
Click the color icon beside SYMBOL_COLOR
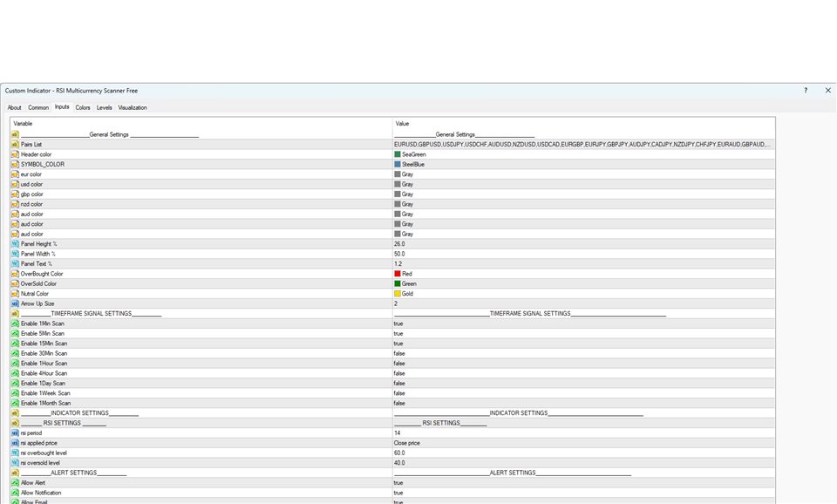point(15,165)
